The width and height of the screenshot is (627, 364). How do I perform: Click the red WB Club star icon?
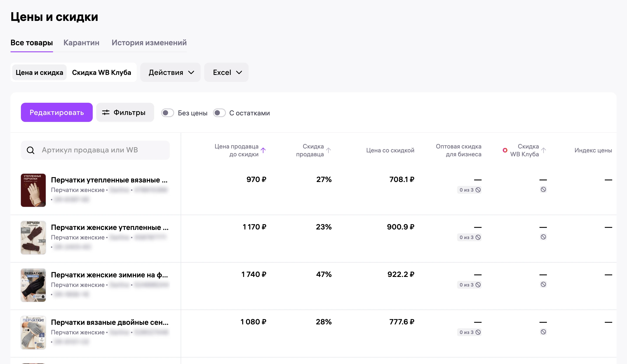pyautogui.click(x=505, y=150)
